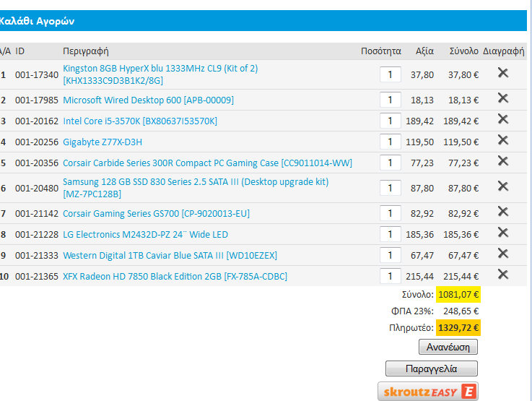Select the Περιγραφή column header
This screenshot has height=401, width=532.
click(x=86, y=51)
